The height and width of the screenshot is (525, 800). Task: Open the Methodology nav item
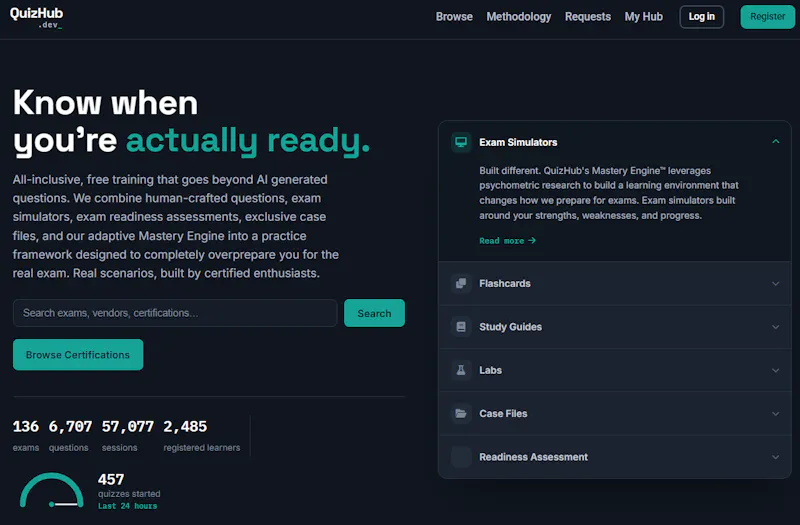click(519, 17)
